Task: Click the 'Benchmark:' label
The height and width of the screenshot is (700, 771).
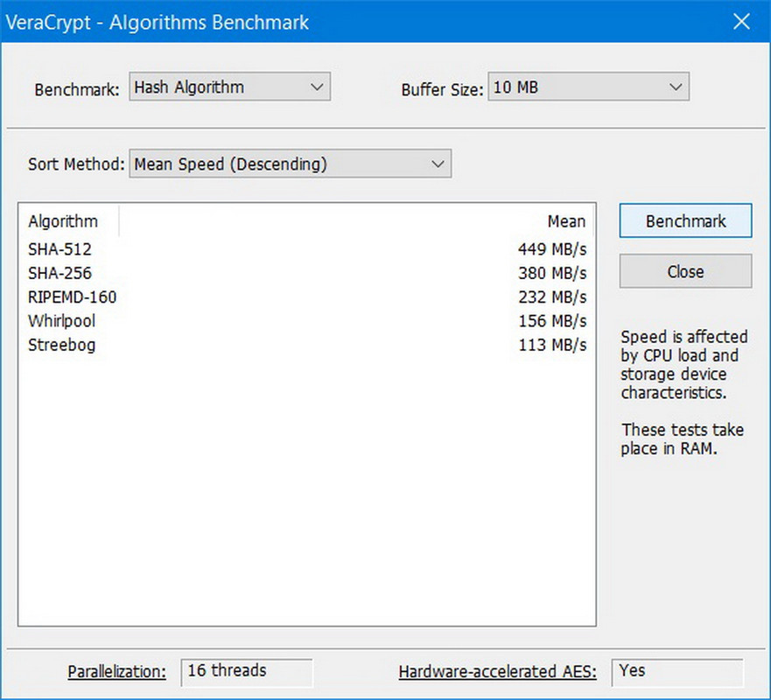Action: 77,89
